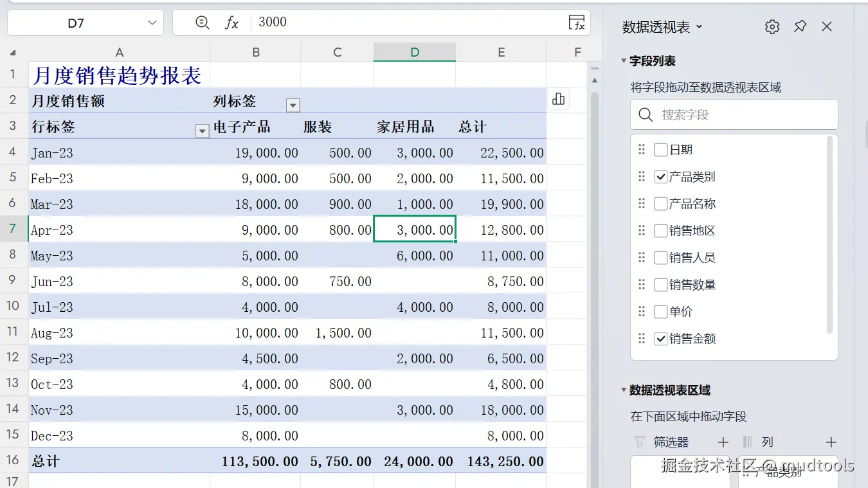Click drag handle beside 销售数量 field
Image resolution: width=868 pixels, height=488 pixels.
pos(641,285)
